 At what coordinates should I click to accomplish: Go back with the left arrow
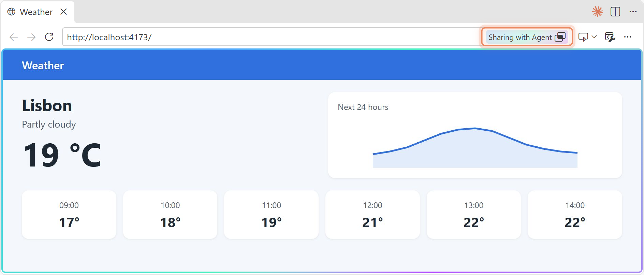tap(14, 37)
